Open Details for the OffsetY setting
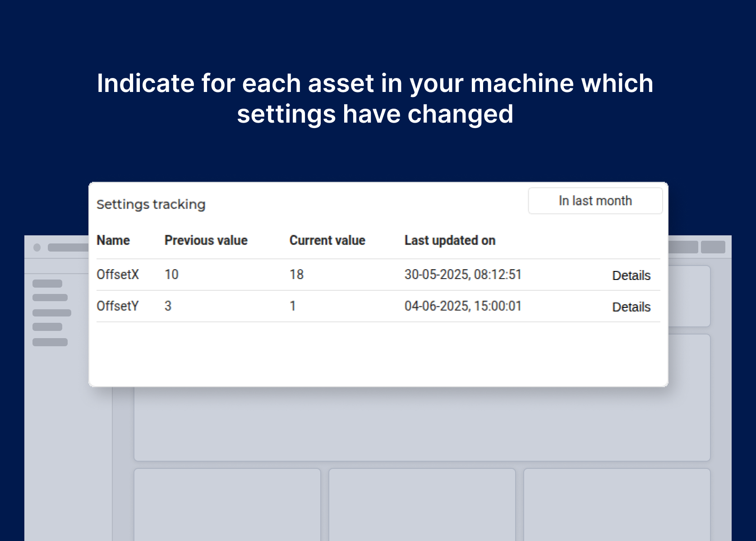This screenshot has height=541, width=756. click(x=631, y=307)
